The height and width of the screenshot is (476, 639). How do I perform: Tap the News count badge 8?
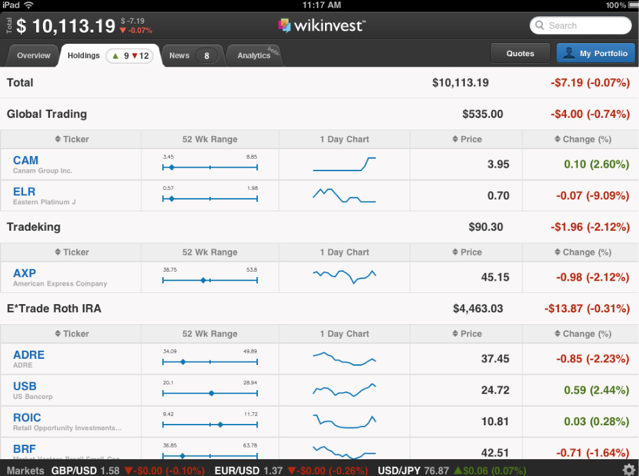[x=207, y=56]
